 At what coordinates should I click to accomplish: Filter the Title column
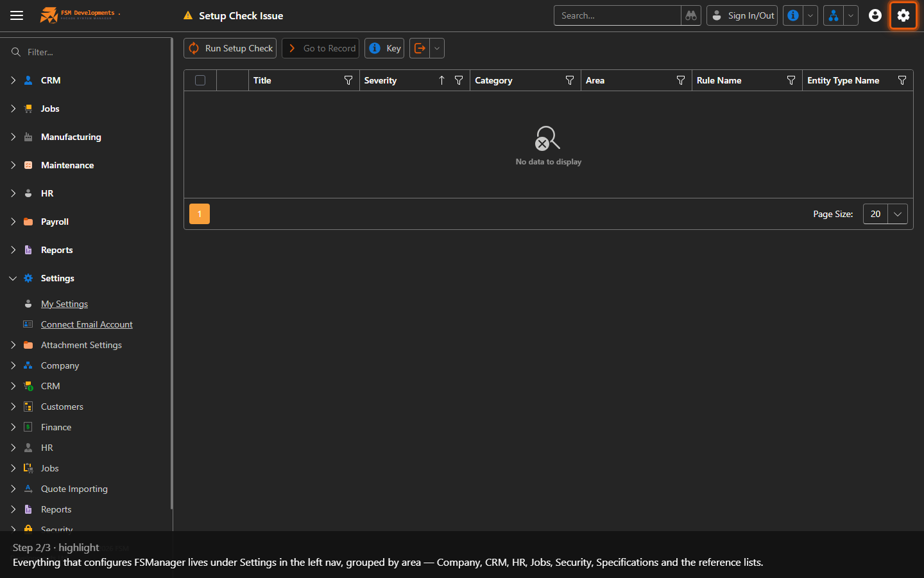(x=348, y=80)
